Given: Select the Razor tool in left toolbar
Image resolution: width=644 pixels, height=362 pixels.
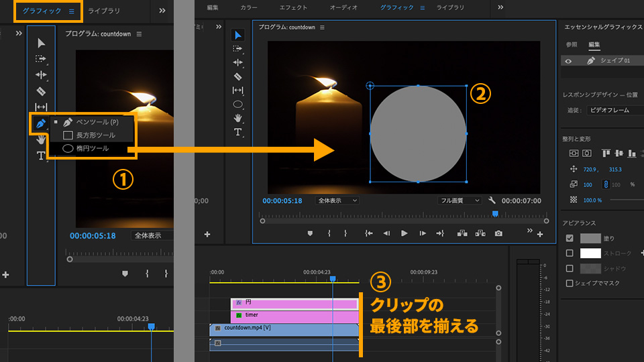Looking at the screenshot, I should click(41, 91).
